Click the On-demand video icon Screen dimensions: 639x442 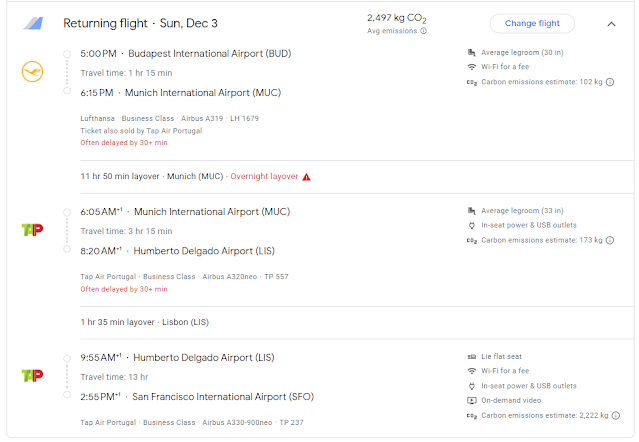[472, 399]
